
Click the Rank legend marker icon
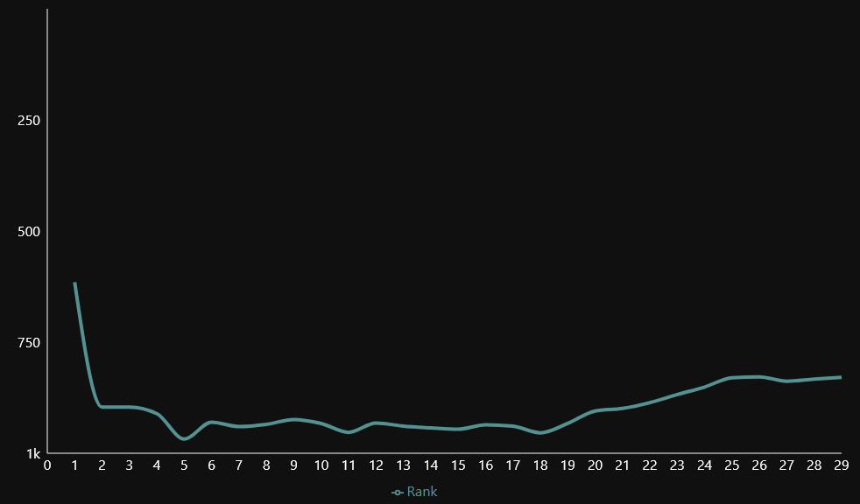click(398, 493)
